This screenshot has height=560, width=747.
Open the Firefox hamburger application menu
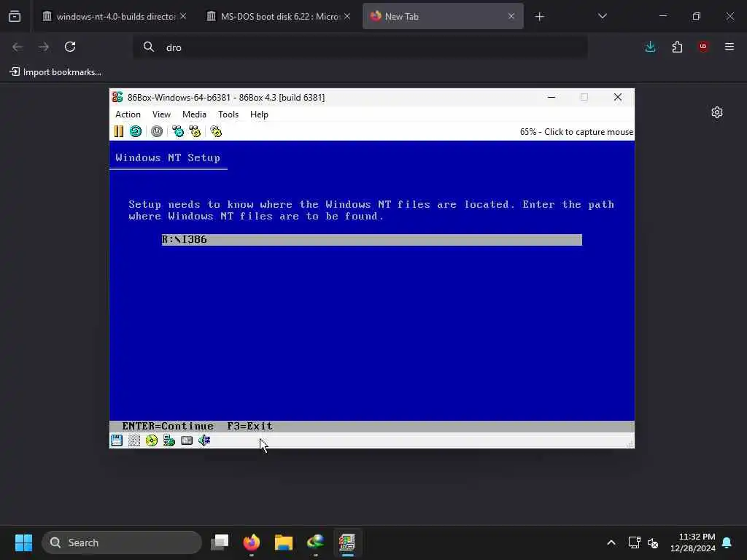point(729,47)
